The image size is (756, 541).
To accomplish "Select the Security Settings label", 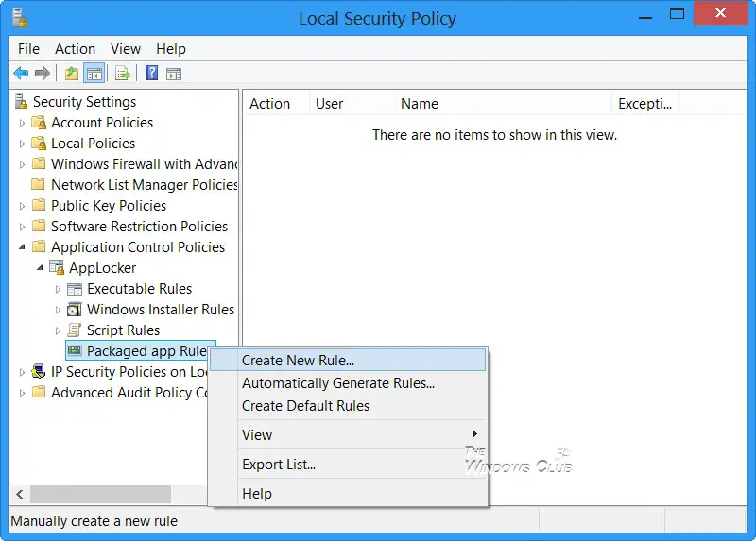I will [x=84, y=102].
